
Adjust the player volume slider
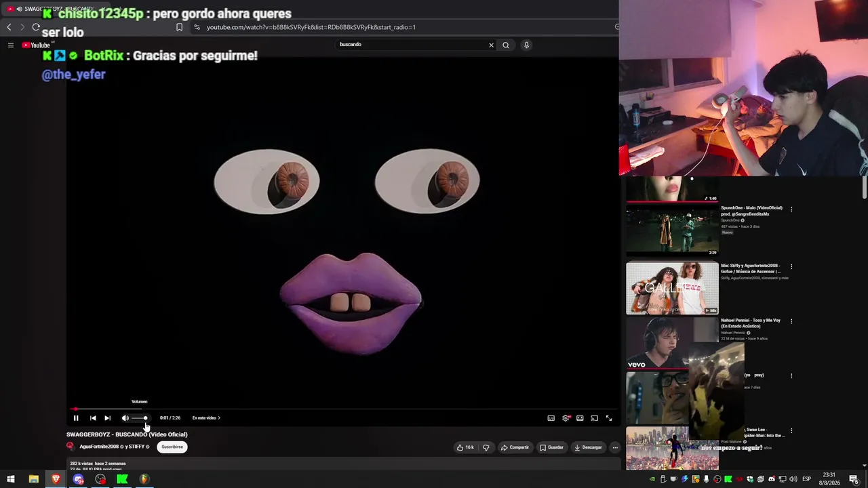(x=140, y=418)
